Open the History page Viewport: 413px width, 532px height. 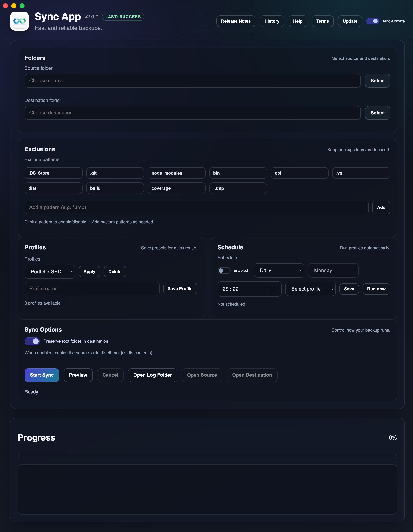pyautogui.click(x=272, y=21)
